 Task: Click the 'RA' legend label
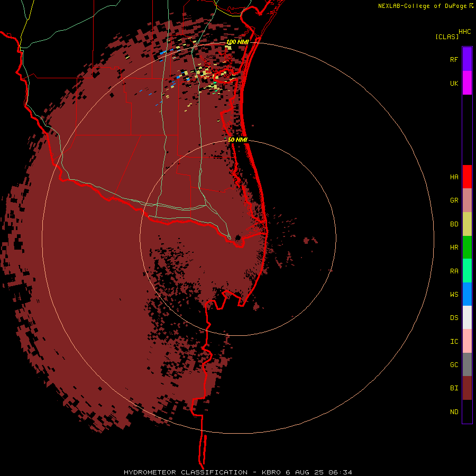[454, 271]
